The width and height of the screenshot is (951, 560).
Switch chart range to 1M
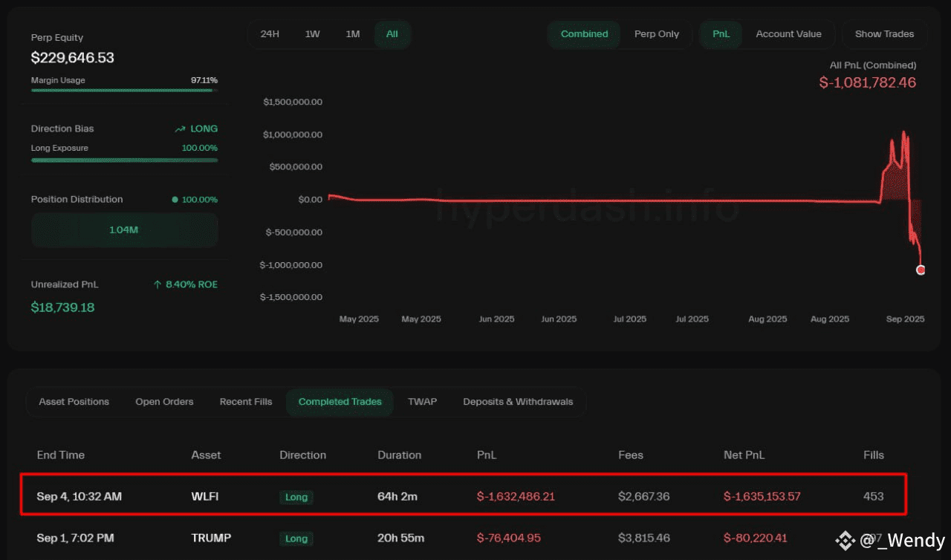(x=353, y=34)
